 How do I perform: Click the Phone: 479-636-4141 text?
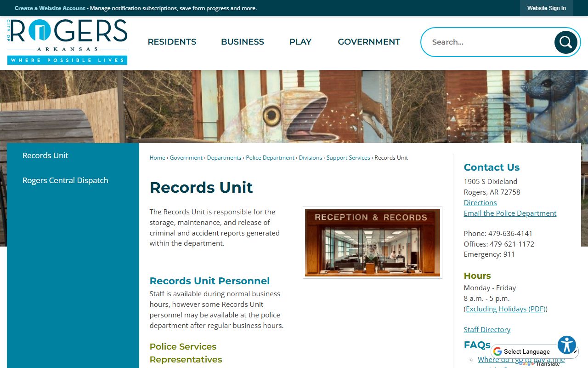tap(498, 233)
